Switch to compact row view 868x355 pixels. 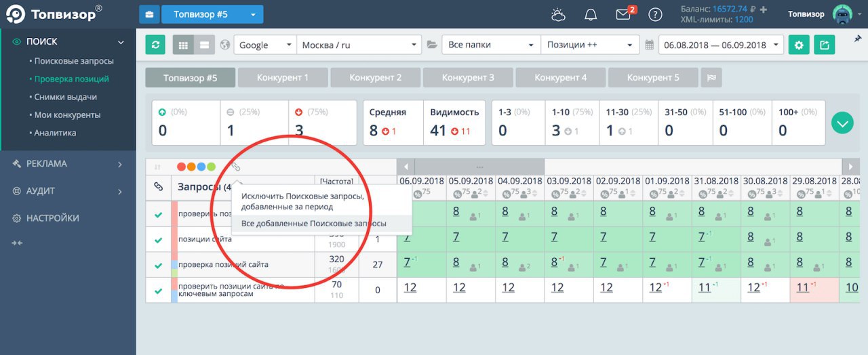[203, 45]
